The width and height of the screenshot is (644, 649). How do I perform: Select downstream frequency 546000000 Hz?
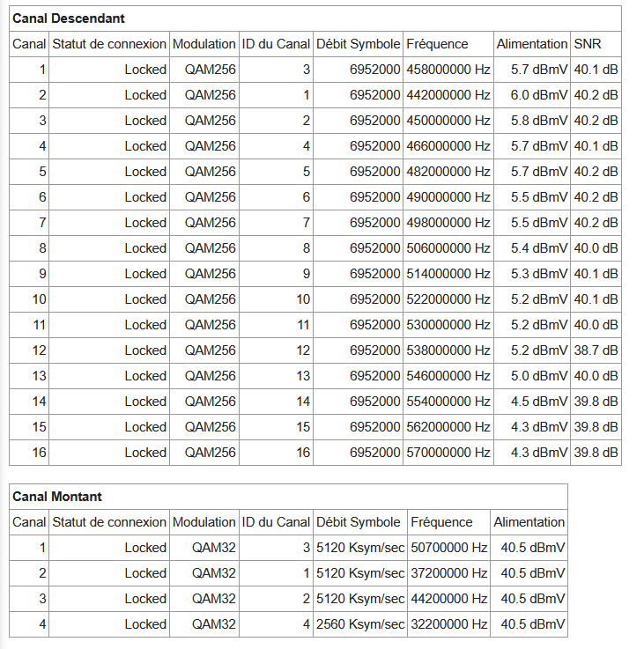[448, 376]
